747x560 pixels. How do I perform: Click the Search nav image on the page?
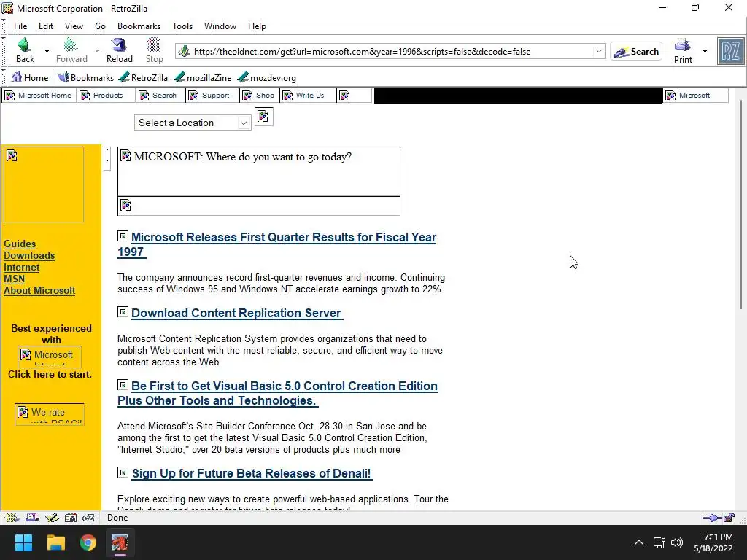coord(160,96)
